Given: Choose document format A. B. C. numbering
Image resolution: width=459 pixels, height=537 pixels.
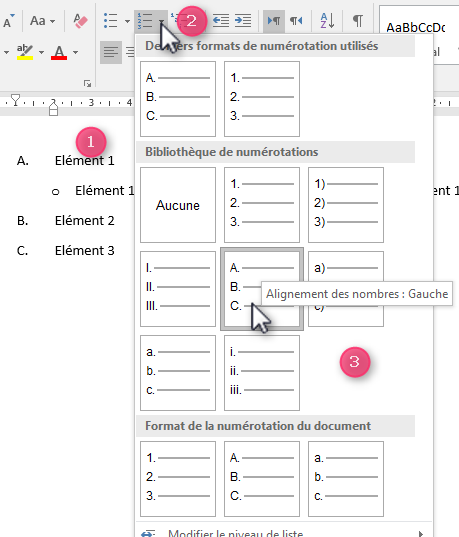Looking at the screenshot, I should [262, 479].
